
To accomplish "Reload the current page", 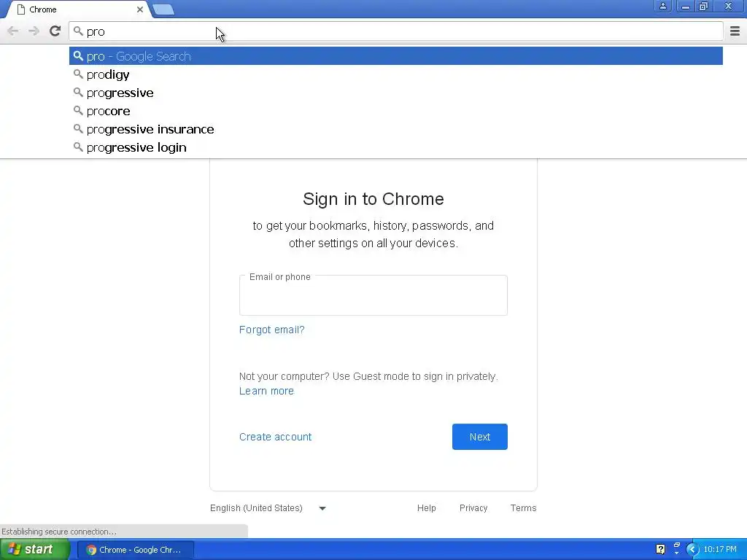I will click(x=55, y=31).
